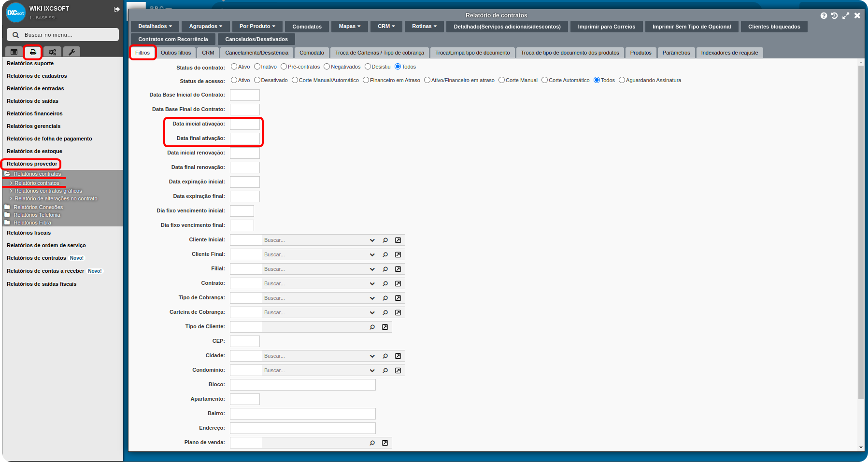The width and height of the screenshot is (868, 462).
Task: Click the Relatórios Conexões folder icon
Action: pyautogui.click(x=7, y=207)
